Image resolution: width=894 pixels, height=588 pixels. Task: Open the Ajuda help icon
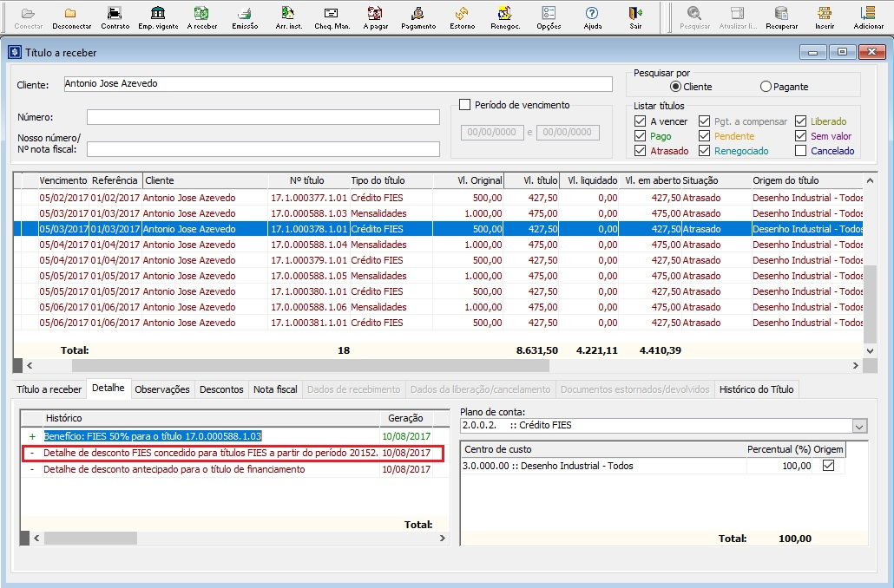[592, 15]
